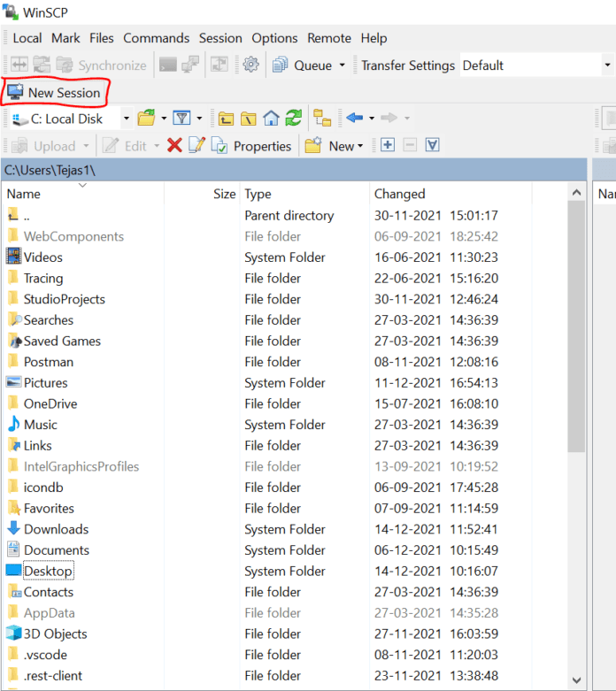The height and width of the screenshot is (691, 616).
Task: Click the Rename pencil icon
Action: (x=196, y=144)
